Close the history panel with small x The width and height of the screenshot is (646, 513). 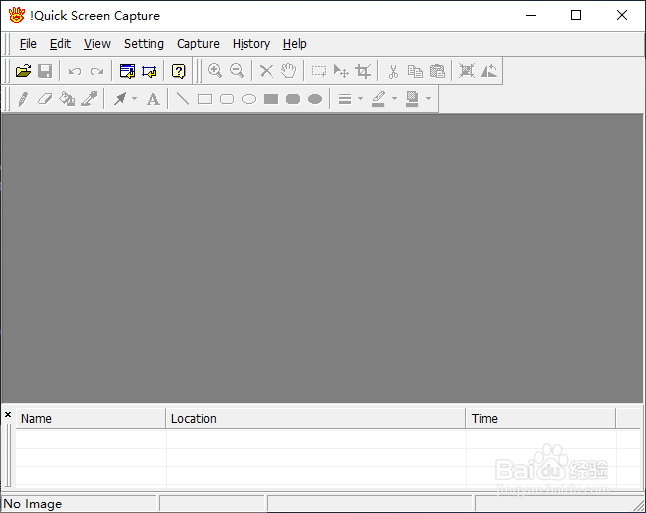click(x=8, y=415)
